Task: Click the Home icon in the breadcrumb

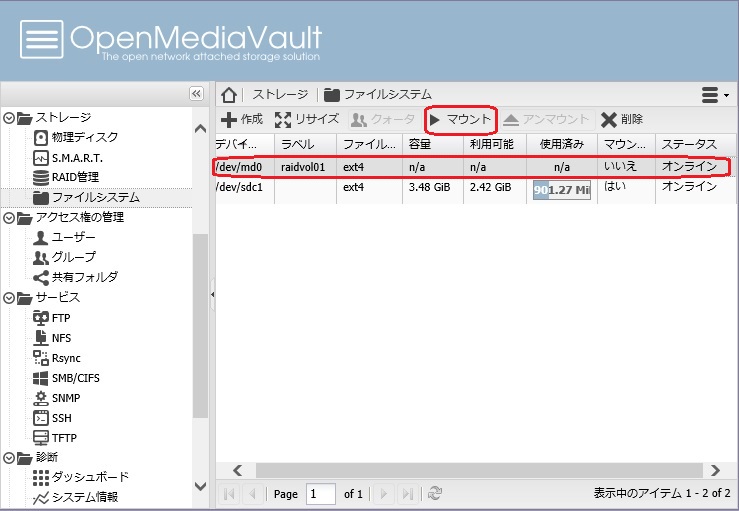Action: [229, 95]
